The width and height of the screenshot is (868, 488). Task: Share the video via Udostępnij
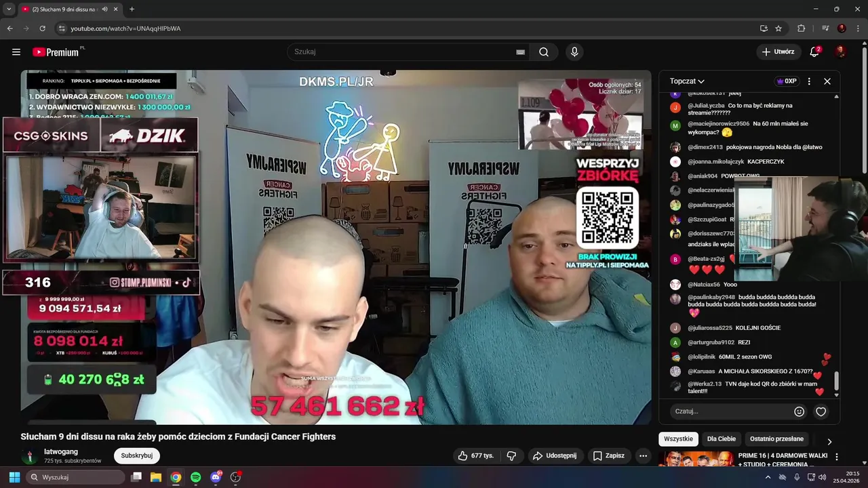555,455
